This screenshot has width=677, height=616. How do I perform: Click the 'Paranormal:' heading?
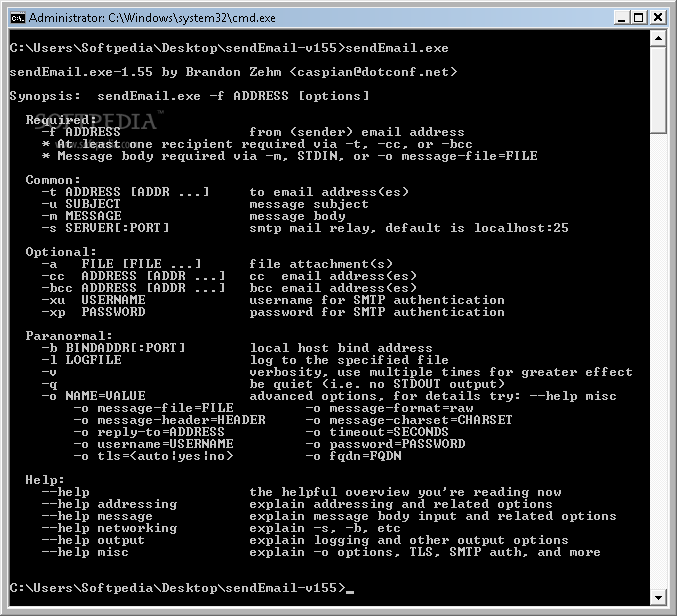click(x=69, y=336)
